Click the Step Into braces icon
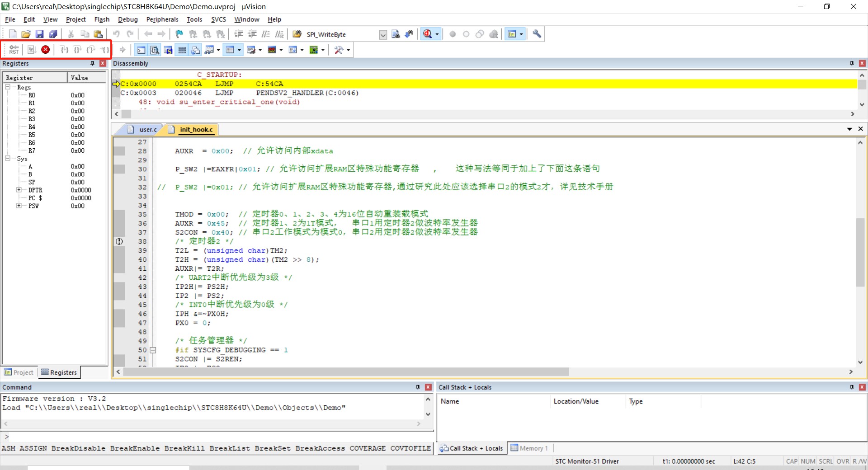Screen dimensions: 868x470 [65, 50]
